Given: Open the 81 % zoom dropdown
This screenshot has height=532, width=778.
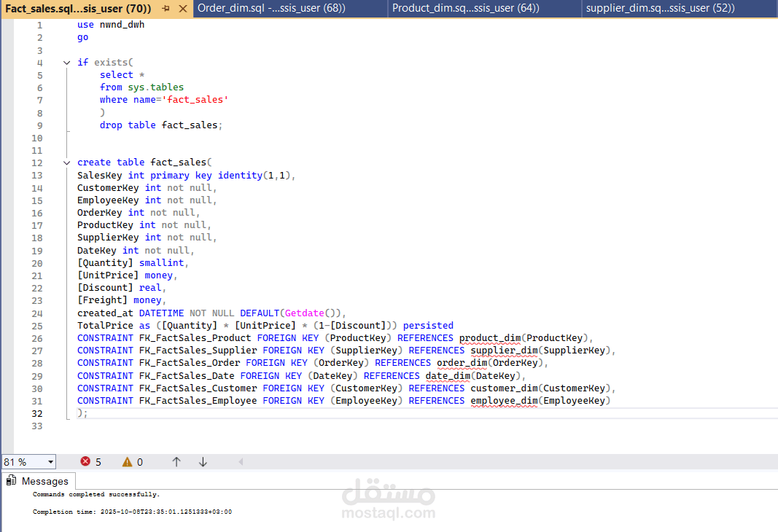Looking at the screenshot, I should pyautogui.click(x=50, y=462).
